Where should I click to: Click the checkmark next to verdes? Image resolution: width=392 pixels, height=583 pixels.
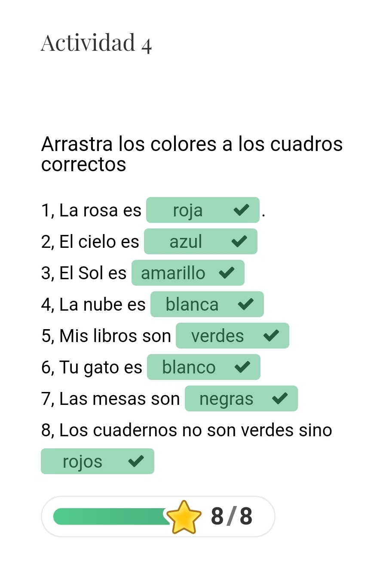coord(271,336)
